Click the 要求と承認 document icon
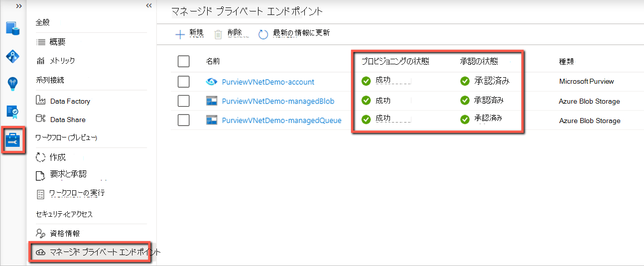The width and height of the screenshot is (644, 266). [x=41, y=175]
